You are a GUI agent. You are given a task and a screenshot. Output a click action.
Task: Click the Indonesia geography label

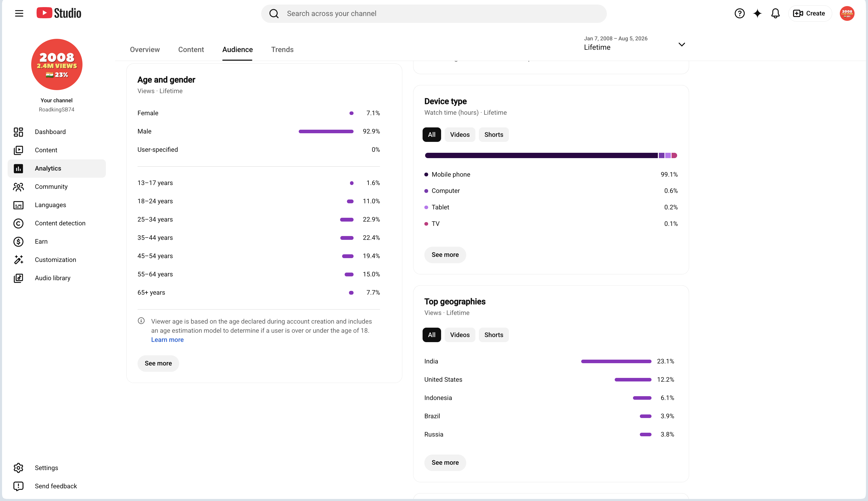(438, 398)
